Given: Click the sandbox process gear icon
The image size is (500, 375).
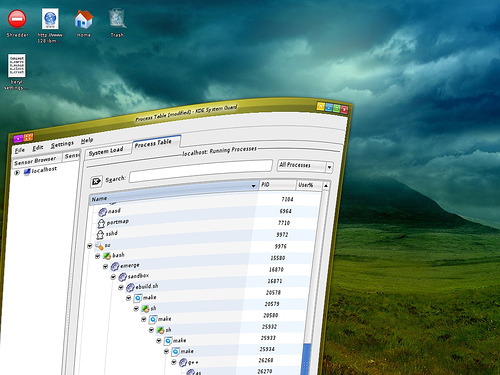Looking at the screenshot, I should pos(122,277).
